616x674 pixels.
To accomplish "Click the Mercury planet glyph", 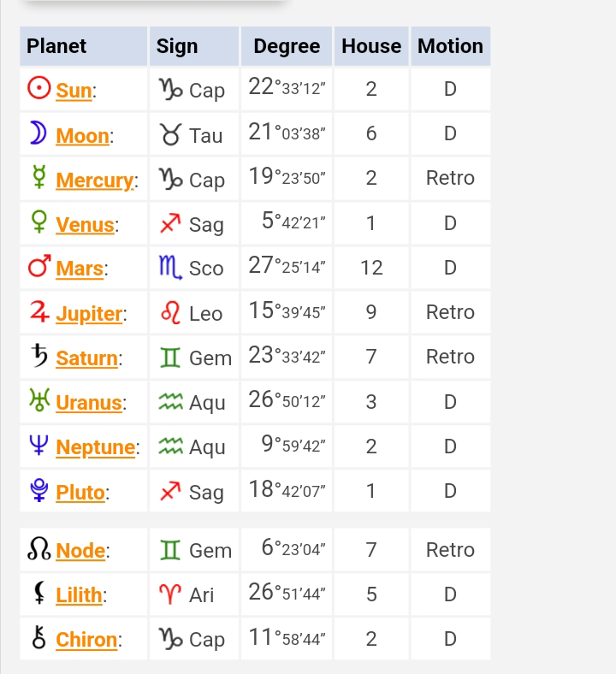I will (x=38, y=179).
